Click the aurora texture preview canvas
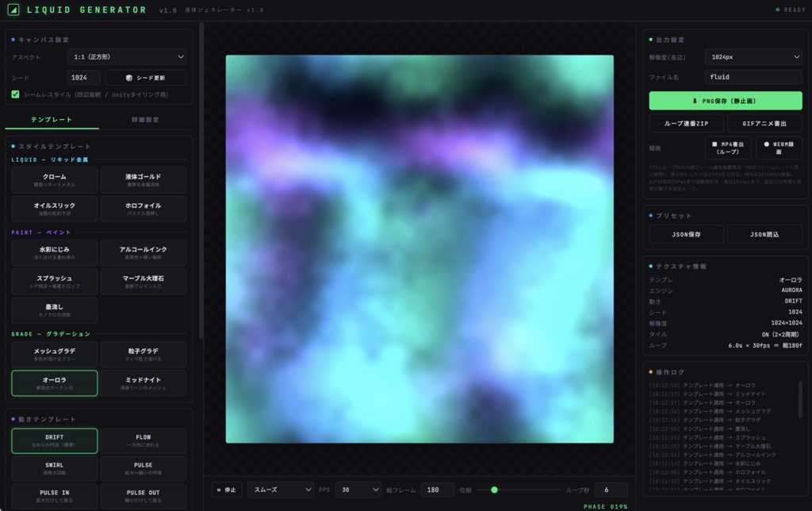This screenshot has width=812, height=511. (419, 249)
